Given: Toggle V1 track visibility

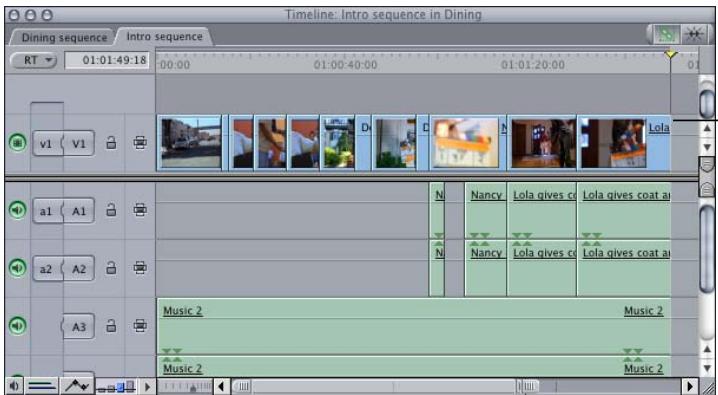Looking at the screenshot, I should (17, 143).
